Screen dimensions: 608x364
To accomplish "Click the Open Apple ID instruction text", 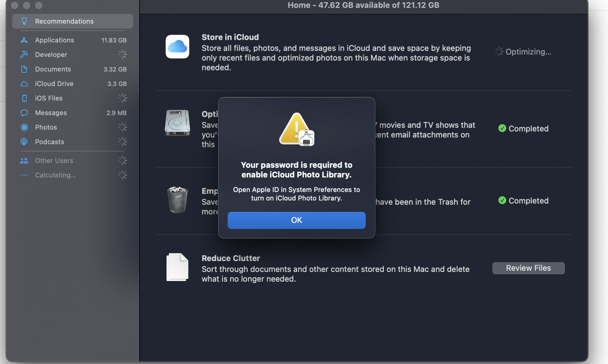I will pos(296,194).
